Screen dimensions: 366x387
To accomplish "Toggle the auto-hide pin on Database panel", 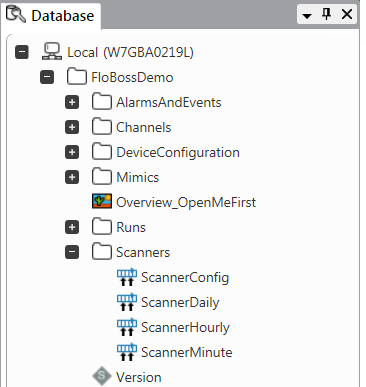I will [326, 14].
